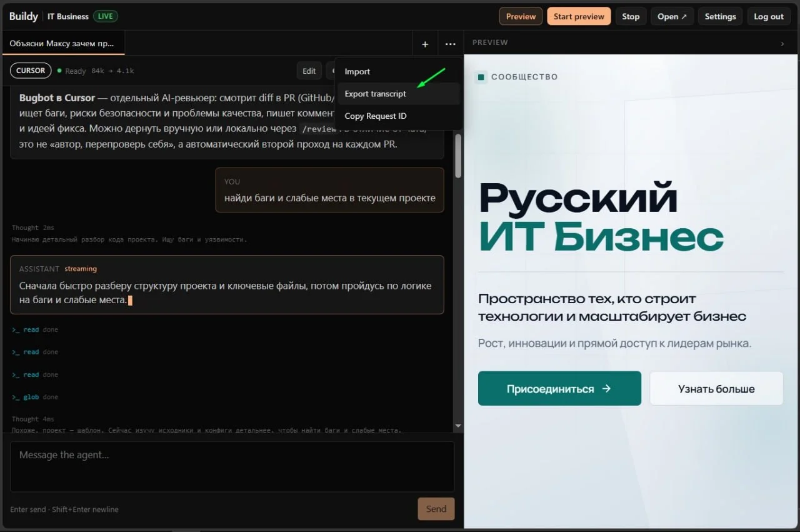The height and width of the screenshot is (532, 800).
Task: Send the message with the Send button
Action: (436, 509)
